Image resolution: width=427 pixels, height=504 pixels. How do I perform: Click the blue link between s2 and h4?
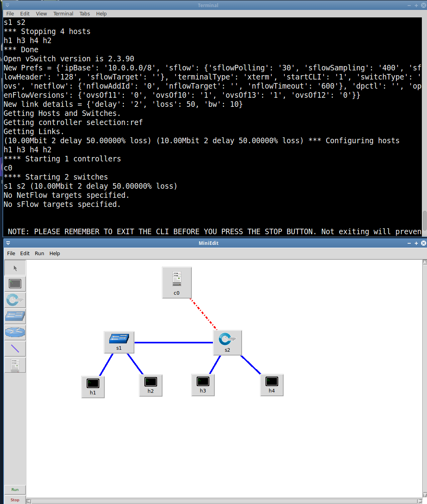pos(251,365)
